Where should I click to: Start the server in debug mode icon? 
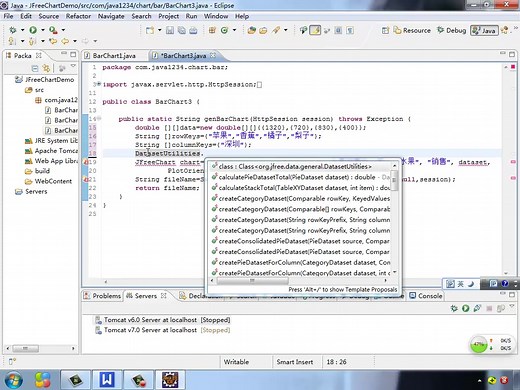(x=454, y=308)
